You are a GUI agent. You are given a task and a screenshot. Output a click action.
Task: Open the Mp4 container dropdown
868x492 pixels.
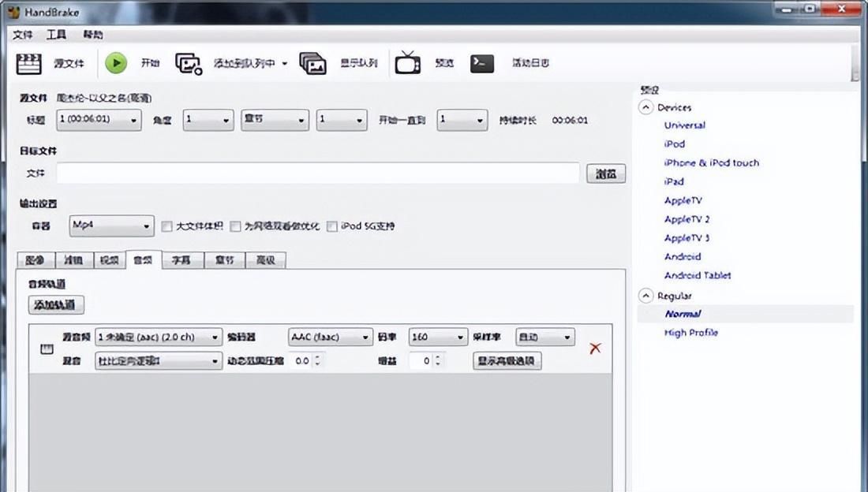(111, 225)
